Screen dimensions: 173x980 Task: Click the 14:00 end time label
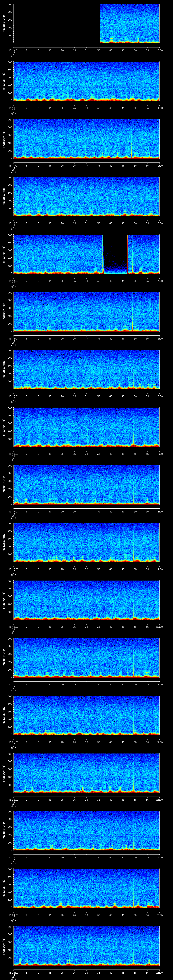159,281
